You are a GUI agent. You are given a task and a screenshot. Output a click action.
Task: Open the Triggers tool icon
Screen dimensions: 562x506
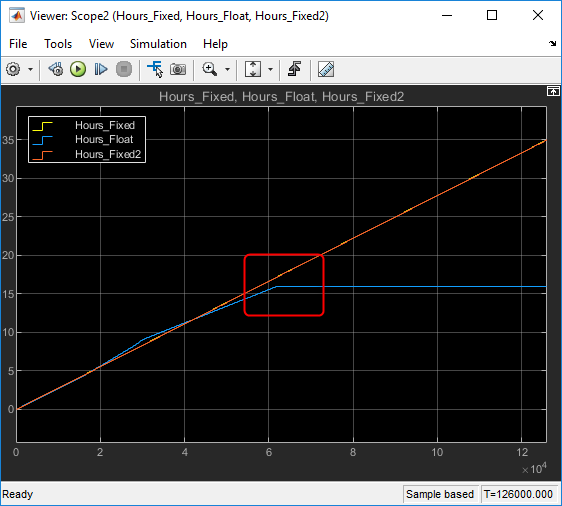coord(295,69)
